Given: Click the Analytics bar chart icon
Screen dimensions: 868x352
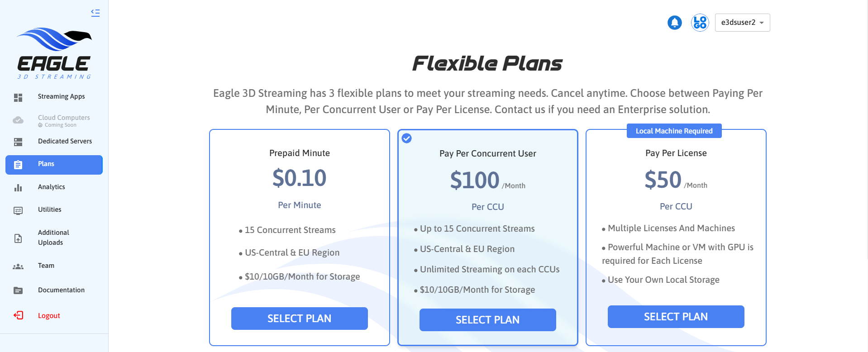Looking at the screenshot, I should 18,187.
